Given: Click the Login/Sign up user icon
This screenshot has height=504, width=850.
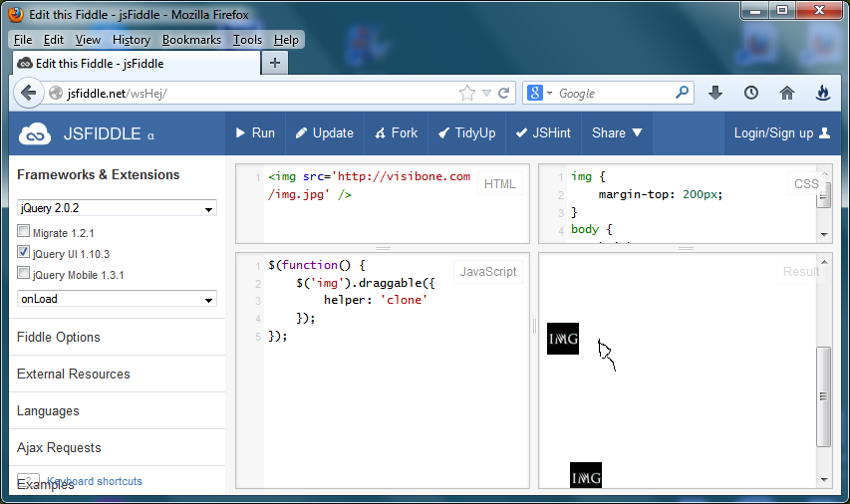Looking at the screenshot, I should [824, 132].
